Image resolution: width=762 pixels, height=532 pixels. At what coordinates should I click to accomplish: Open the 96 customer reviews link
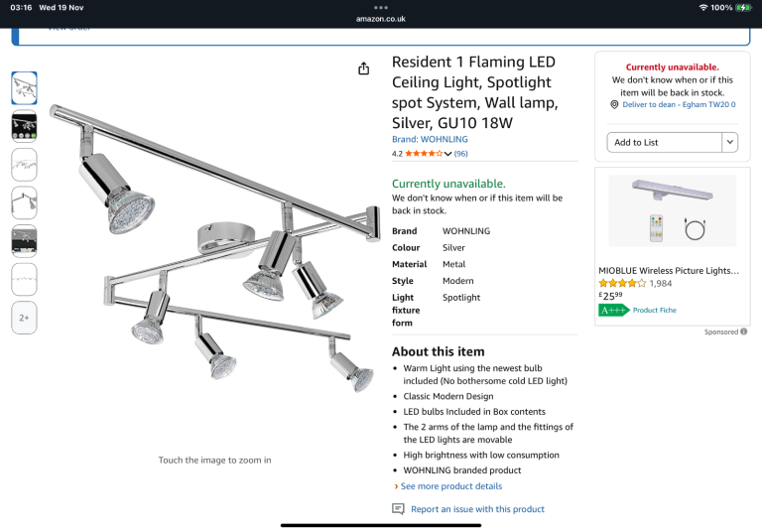[461, 154]
